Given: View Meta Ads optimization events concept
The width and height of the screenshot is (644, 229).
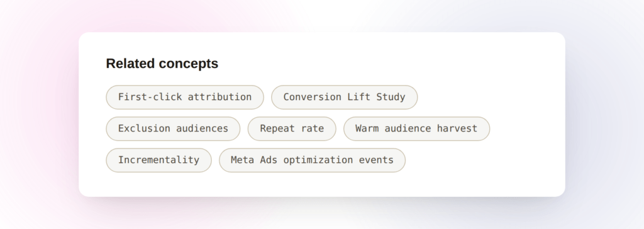Looking at the screenshot, I should pyautogui.click(x=312, y=160).
